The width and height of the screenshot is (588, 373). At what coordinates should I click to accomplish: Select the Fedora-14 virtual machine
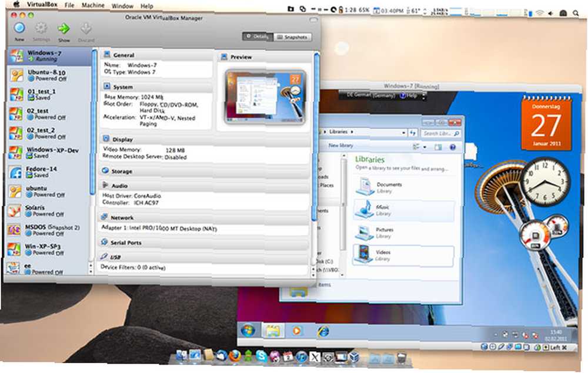point(49,172)
